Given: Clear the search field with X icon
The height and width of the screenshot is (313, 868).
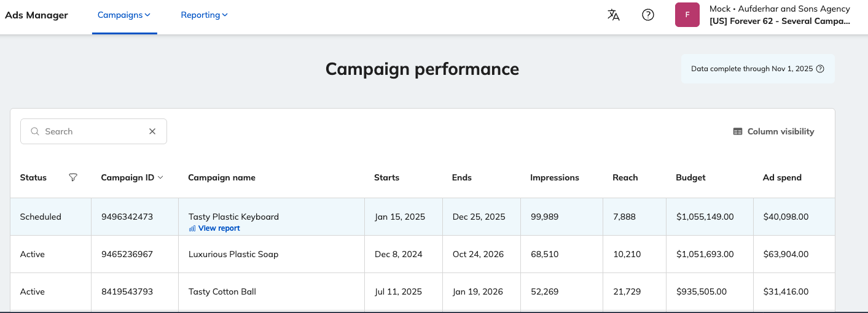Looking at the screenshot, I should pos(152,131).
